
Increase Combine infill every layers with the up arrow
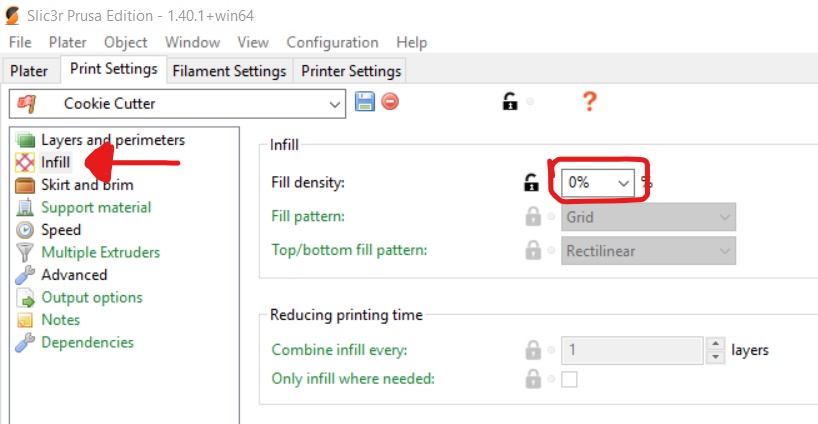pos(715,344)
